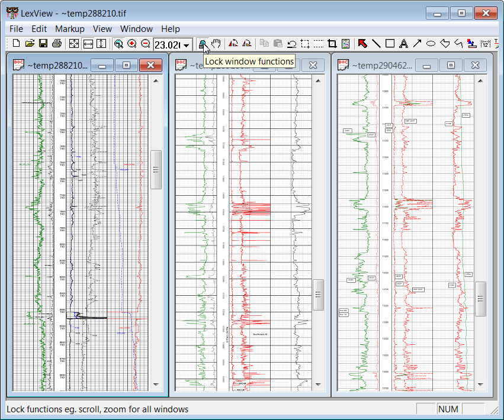
Task: Click the zoom value field 23.02
Action: tap(167, 46)
